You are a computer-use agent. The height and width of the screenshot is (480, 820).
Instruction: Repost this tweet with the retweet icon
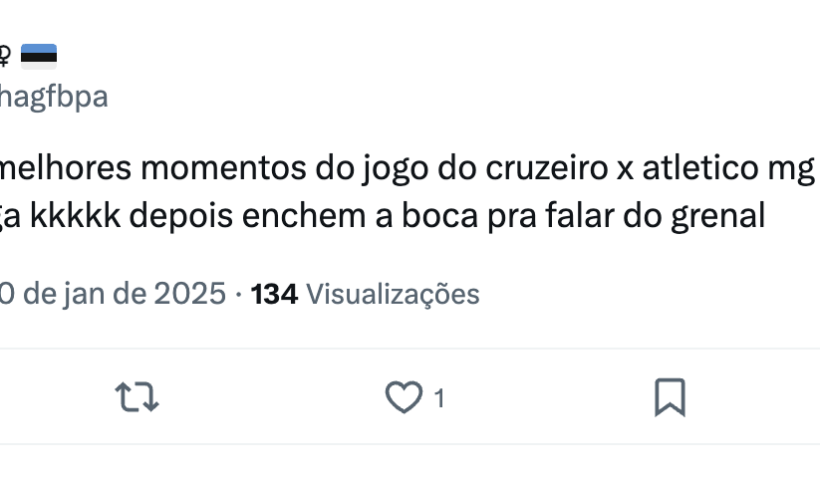[x=138, y=398]
